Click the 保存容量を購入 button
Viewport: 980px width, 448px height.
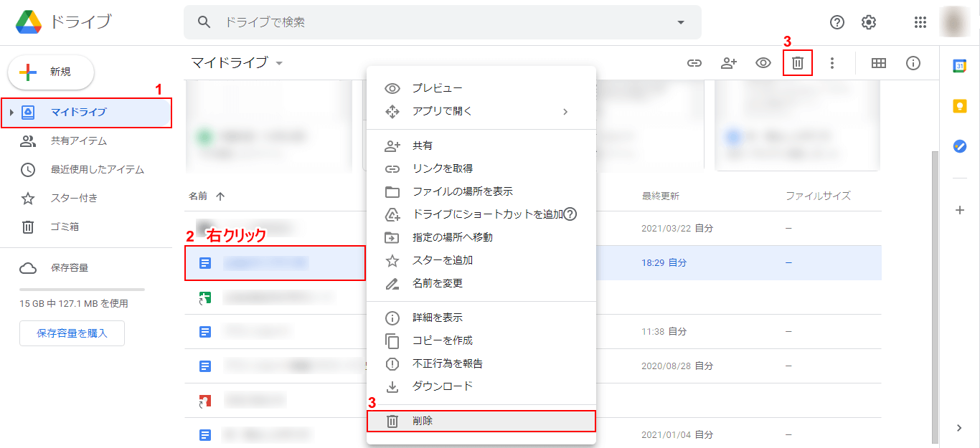[72, 333]
